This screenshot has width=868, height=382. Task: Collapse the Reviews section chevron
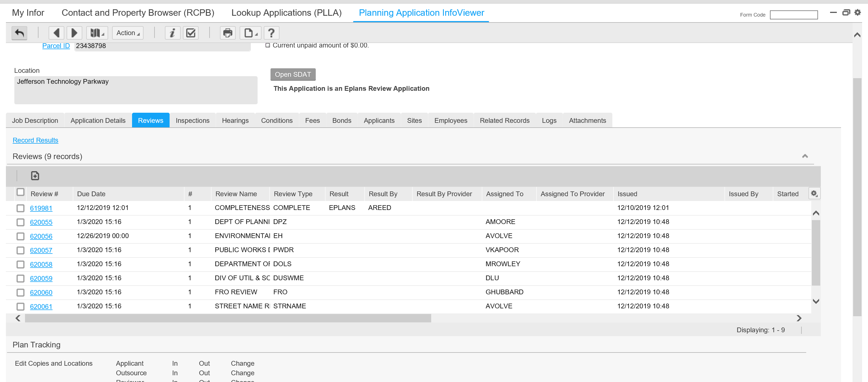(805, 156)
